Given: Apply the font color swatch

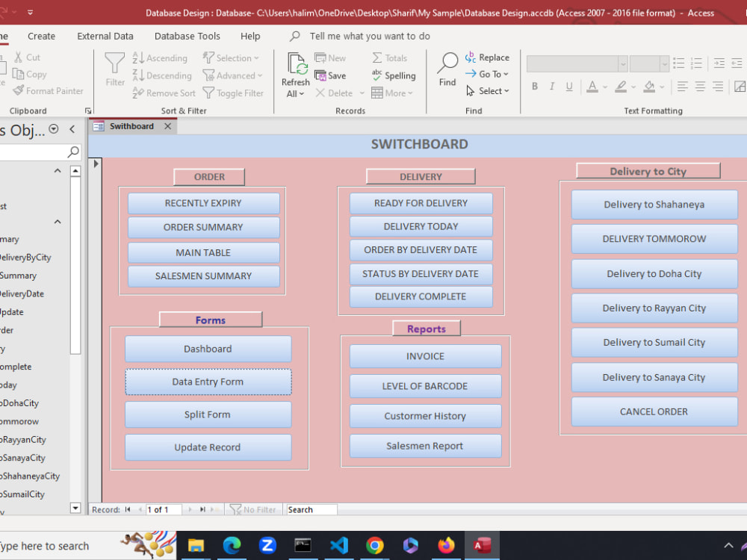Looking at the screenshot, I should (592, 87).
